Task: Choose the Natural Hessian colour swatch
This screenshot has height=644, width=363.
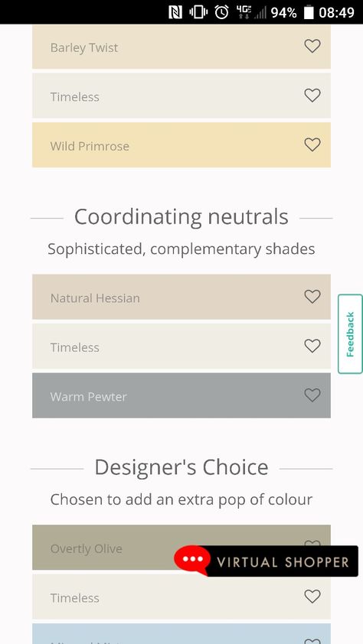Action: tap(181, 297)
